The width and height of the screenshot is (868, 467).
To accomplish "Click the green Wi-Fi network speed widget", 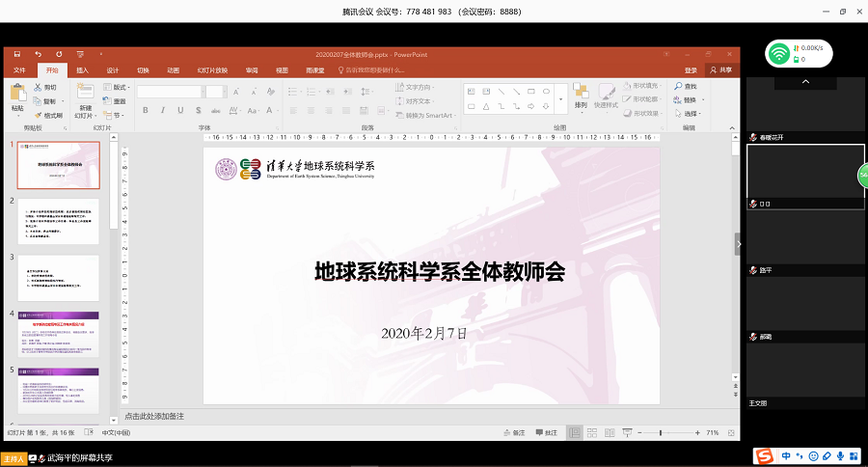I will point(799,54).
